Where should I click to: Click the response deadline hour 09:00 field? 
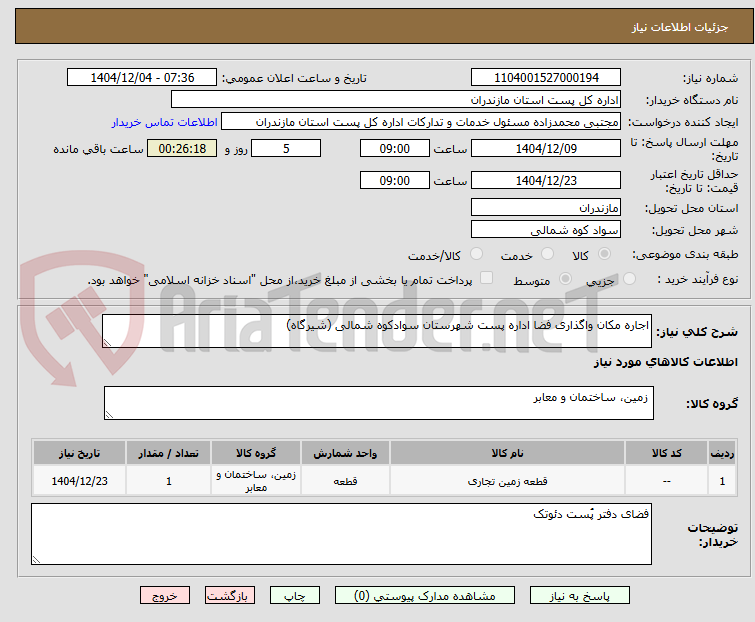point(394,148)
